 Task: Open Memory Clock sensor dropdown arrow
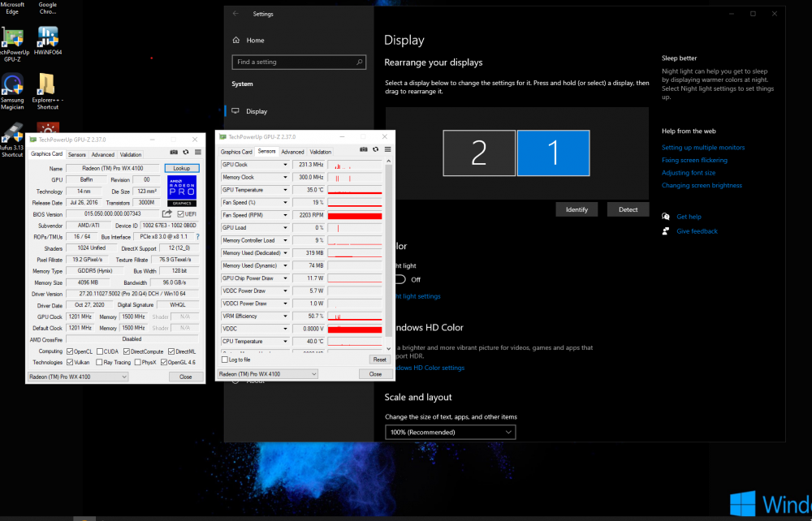coord(285,177)
